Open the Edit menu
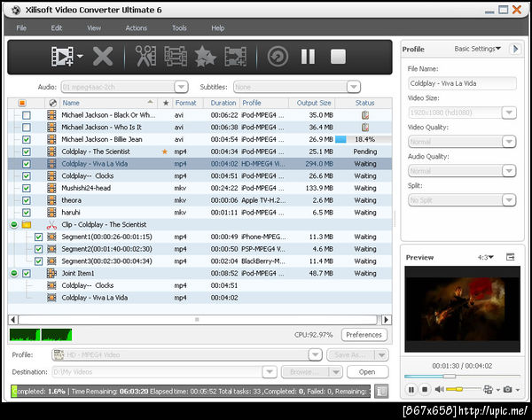Viewport: 532px width, 420px height. (57, 27)
